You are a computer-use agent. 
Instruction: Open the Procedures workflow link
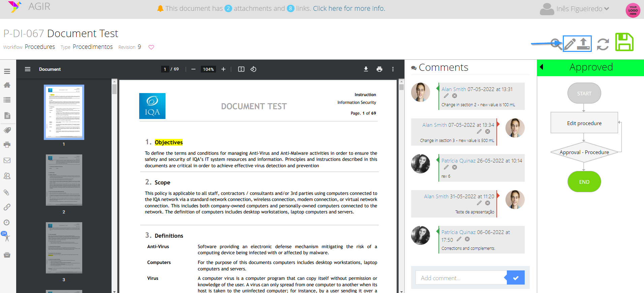[40, 47]
